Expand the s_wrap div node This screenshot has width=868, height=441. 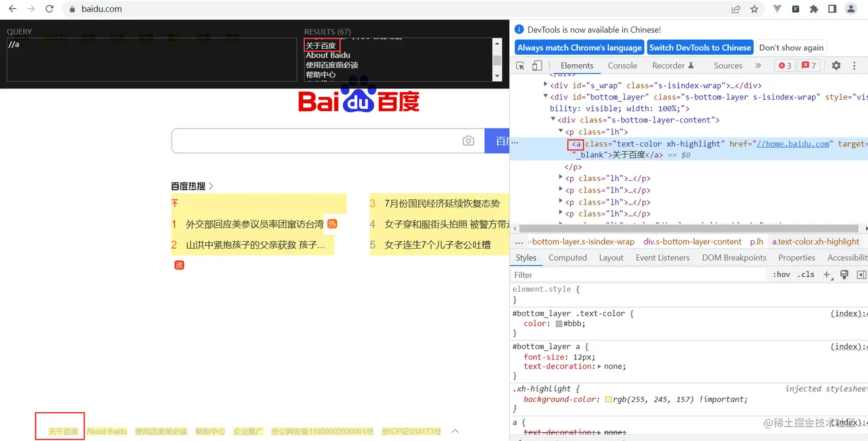pos(545,84)
